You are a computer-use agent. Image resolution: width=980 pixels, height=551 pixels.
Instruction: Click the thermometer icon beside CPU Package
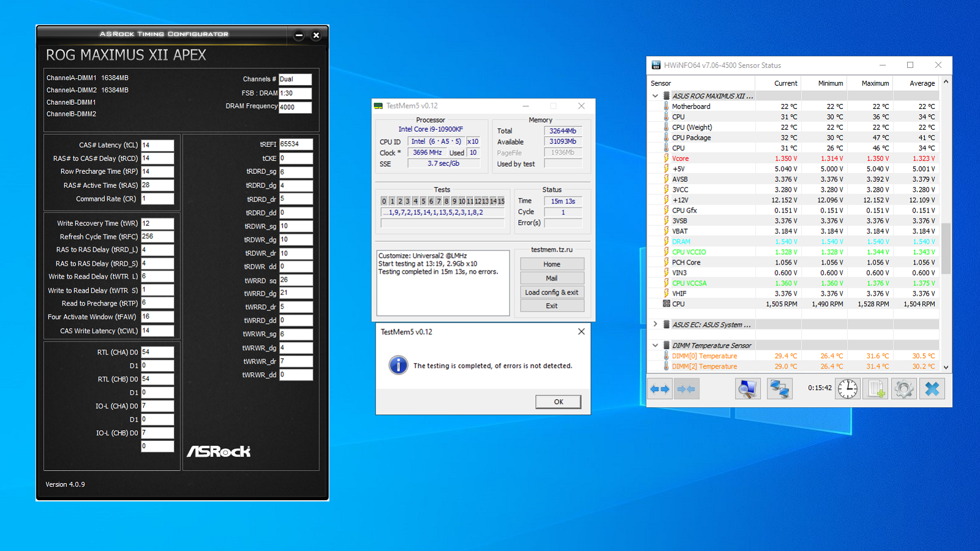[x=666, y=138]
